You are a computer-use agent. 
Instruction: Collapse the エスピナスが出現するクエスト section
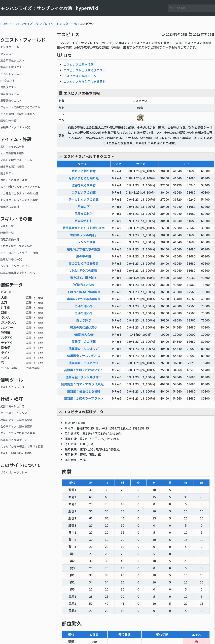click(61, 156)
